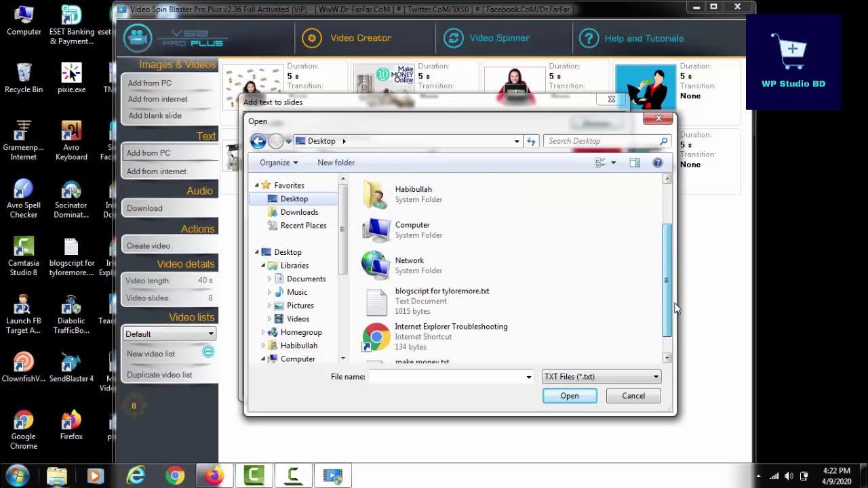
Task: Open the view options dropdown arrow
Action: (x=613, y=163)
